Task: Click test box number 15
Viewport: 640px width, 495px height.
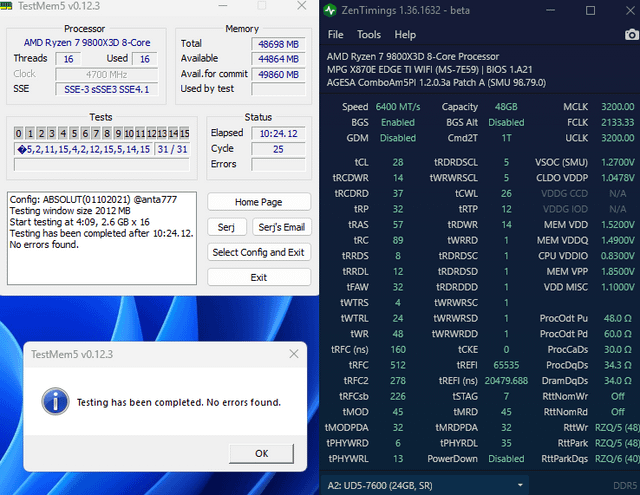Action: click(184, 133)
